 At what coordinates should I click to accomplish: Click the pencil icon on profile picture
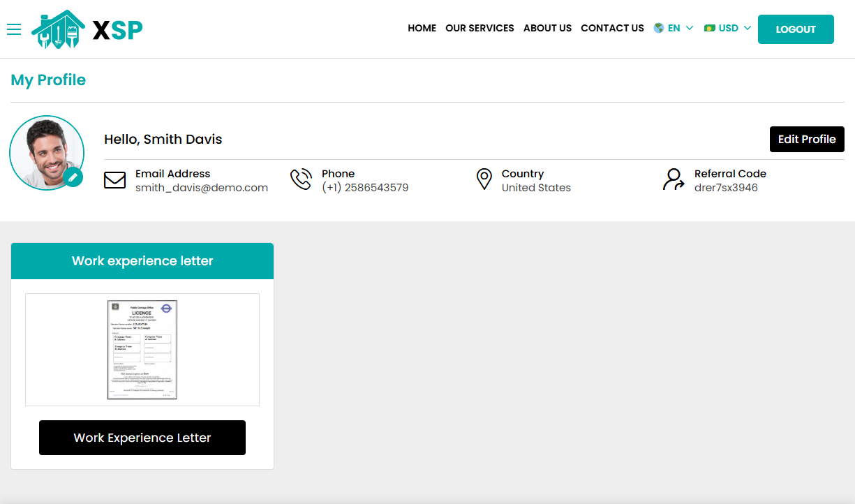[73, 177]
